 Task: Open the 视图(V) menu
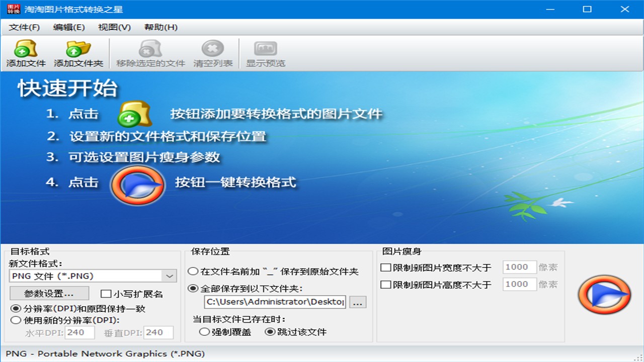click(x=114, y=27)
